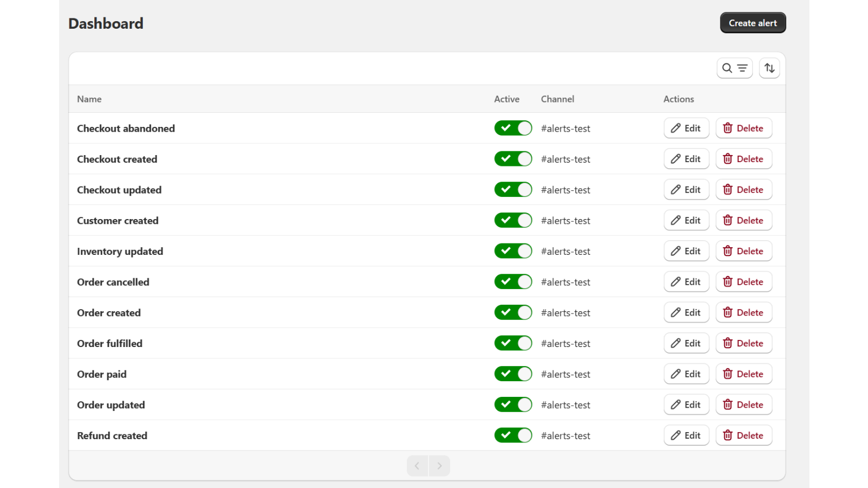
Task: Go to the next page of alerts
Action: coord(439,465)
